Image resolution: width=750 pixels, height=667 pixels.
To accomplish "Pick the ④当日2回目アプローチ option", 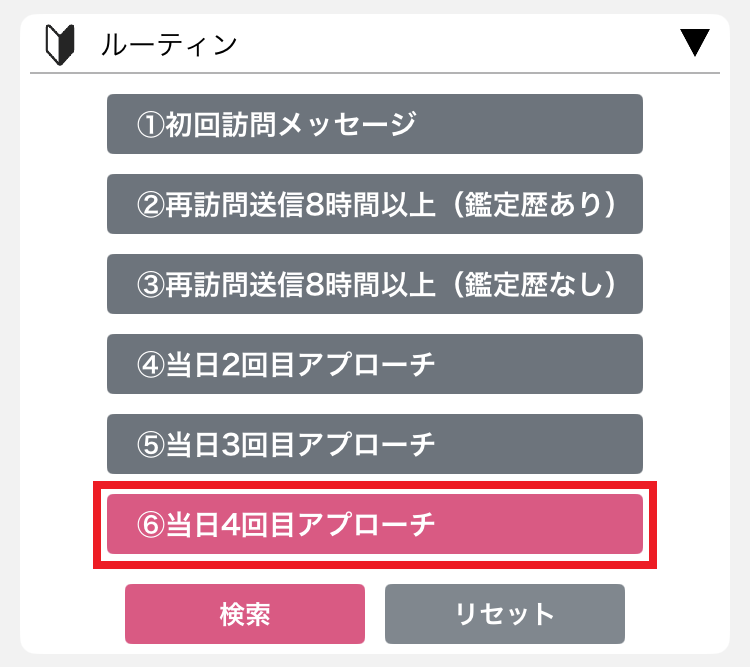I will [375, 364].
